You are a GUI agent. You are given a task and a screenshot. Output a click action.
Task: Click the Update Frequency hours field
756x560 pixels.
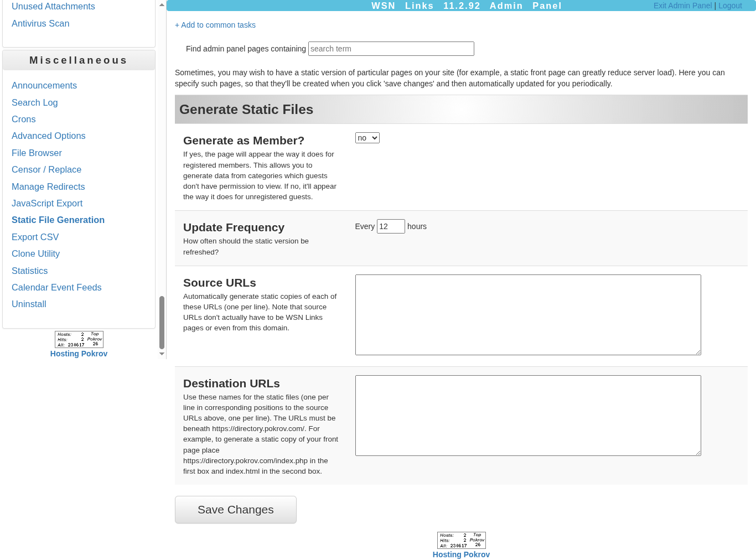pos(390,226)
